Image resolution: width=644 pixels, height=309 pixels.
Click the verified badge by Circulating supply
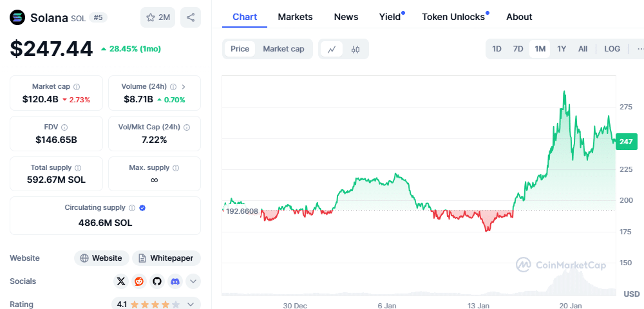point(142,208)
